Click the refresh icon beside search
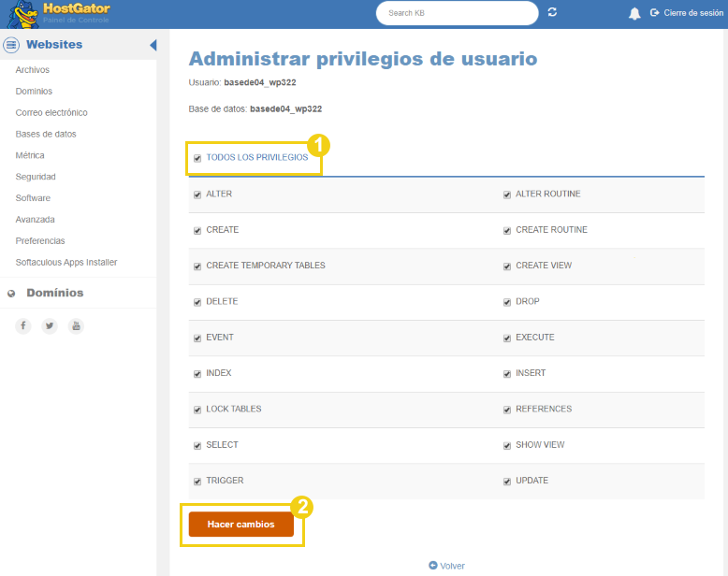The image size is (728, 576). point(552,12)
